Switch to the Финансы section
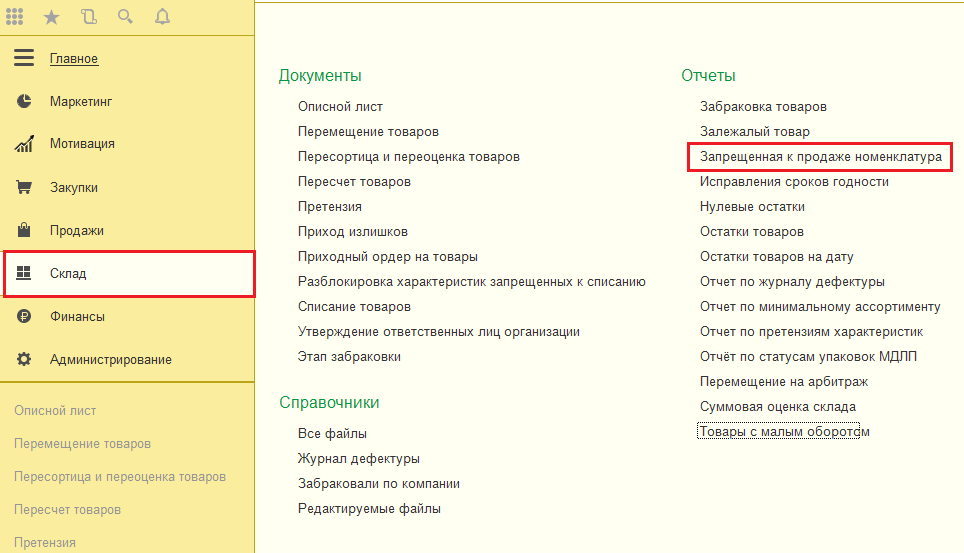Image resolution: width=964 pixels, height=553 pixels. [x=77, y=316]
